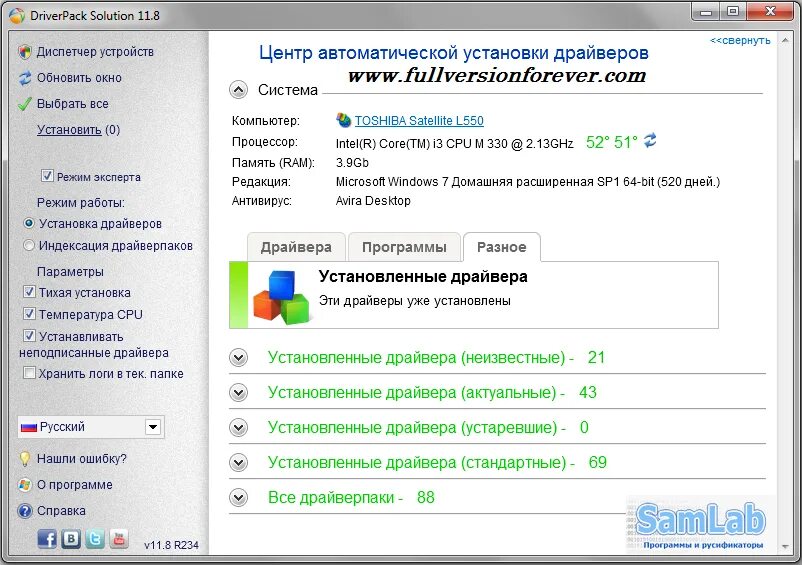The image size is (802, 565).
Task: Expand стандартные installed drivers list
Action: [238, 463]
